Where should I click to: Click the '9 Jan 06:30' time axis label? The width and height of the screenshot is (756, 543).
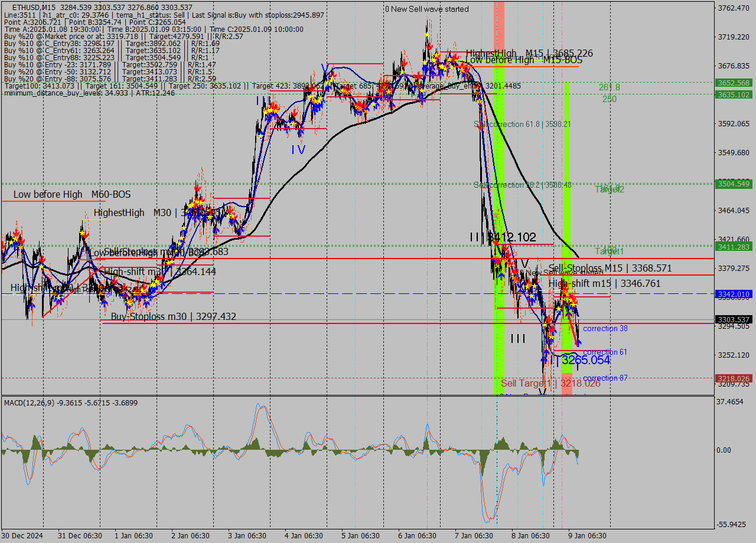(587, 535)
